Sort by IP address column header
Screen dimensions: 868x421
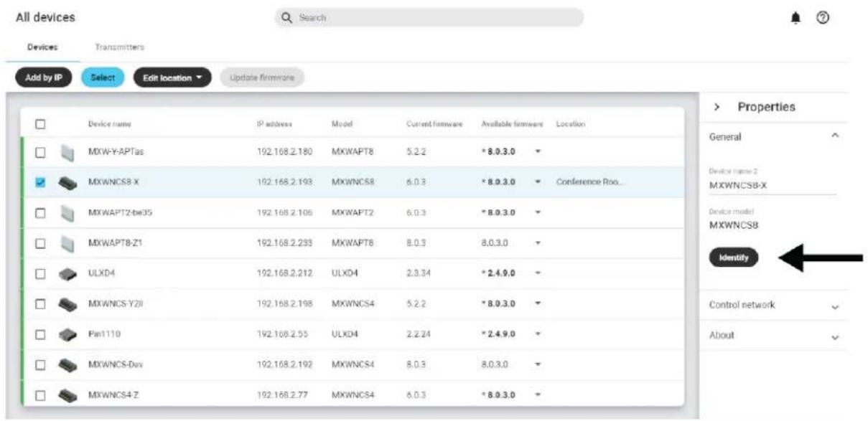tap(274, 124)
